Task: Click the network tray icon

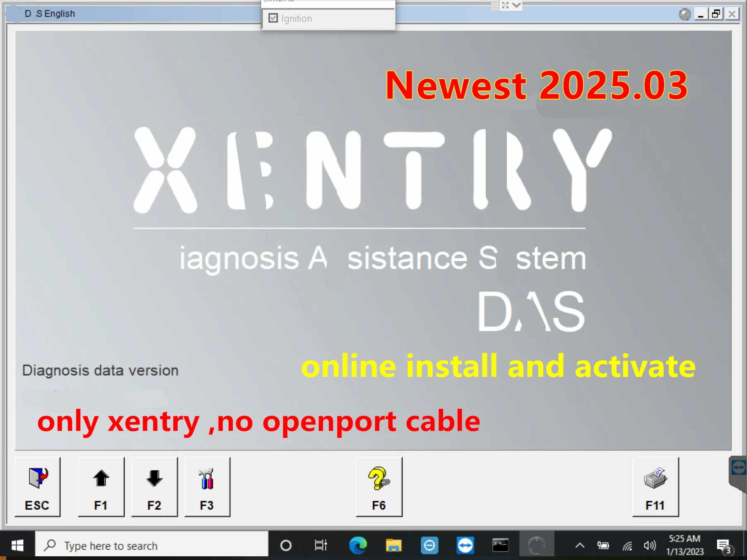Action: point(627,546)
